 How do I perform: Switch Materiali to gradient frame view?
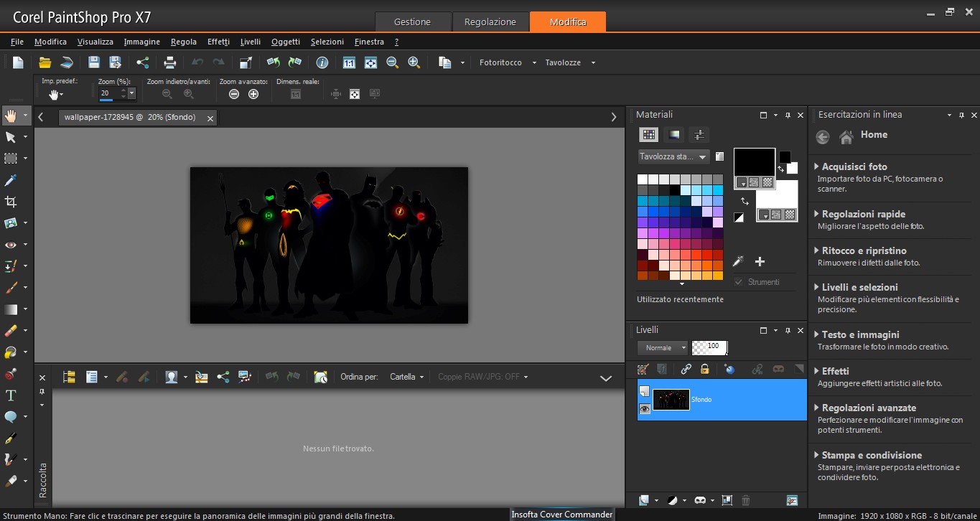point(674,134)
